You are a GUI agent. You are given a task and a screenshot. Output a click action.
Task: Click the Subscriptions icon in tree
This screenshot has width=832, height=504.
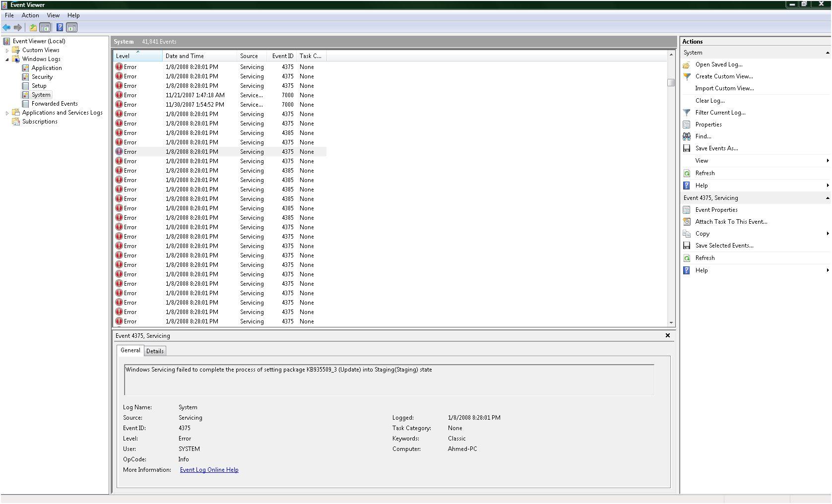click(16, 122)
